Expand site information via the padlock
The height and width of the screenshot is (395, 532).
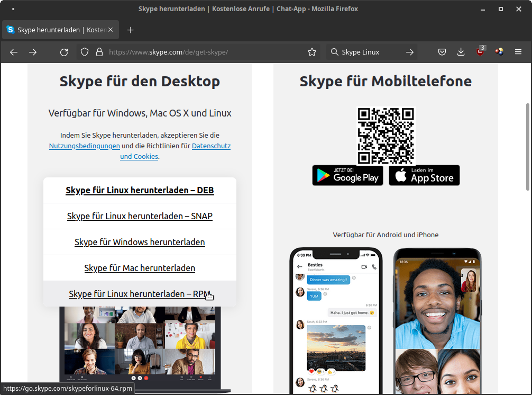[x=100, y=52]
